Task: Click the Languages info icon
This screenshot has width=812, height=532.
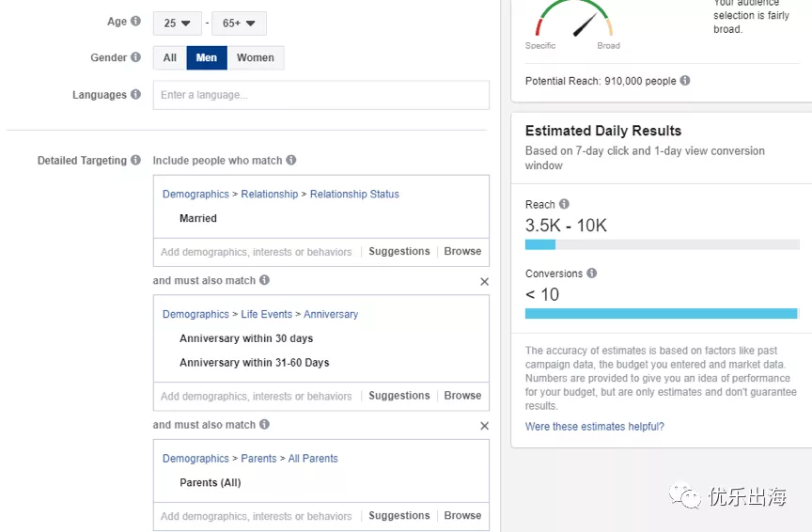Action: click(136, 95)
